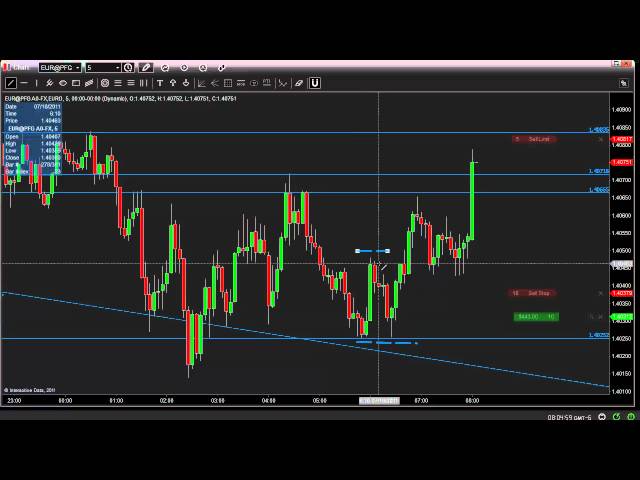Click the 04:00 time axis label
The width and height of the screenshot is (640, 480).
tap(269, 401)
